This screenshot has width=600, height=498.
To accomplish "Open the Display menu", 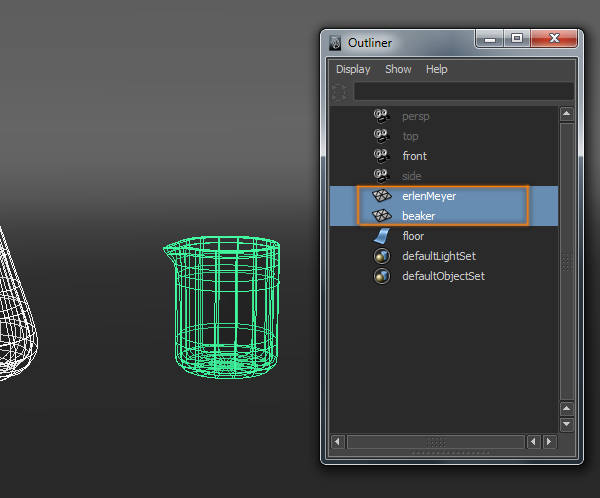I will click(353, 69).
